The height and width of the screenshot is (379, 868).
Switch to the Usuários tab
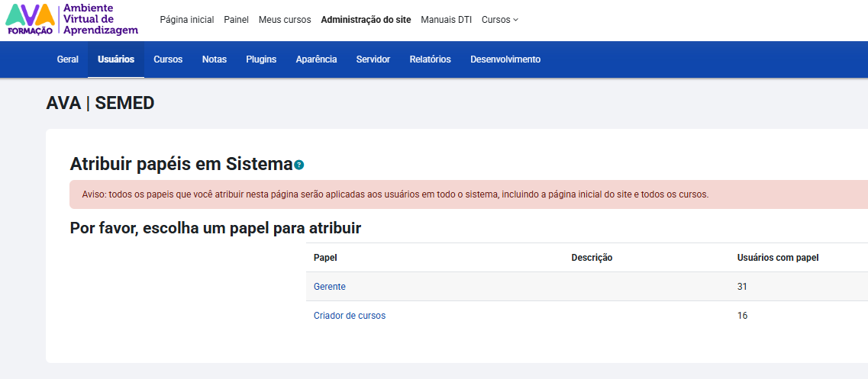coord(116,59)
